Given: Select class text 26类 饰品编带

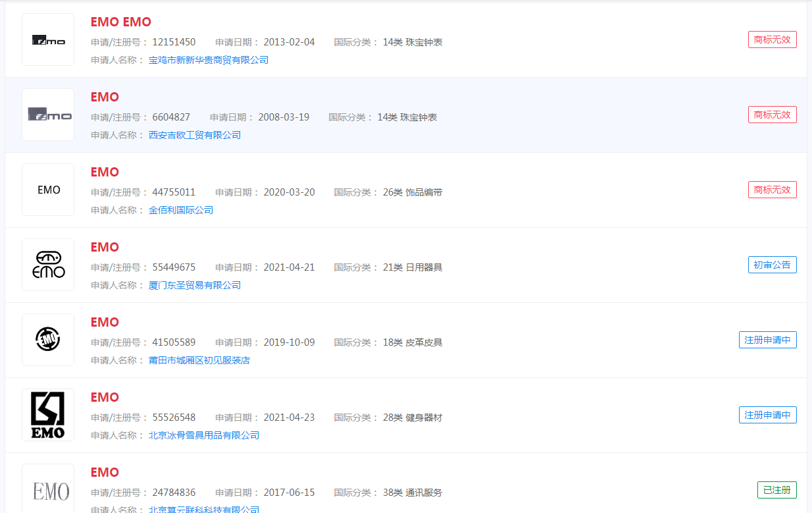Looking at the screenshot, I should [413, 192].
